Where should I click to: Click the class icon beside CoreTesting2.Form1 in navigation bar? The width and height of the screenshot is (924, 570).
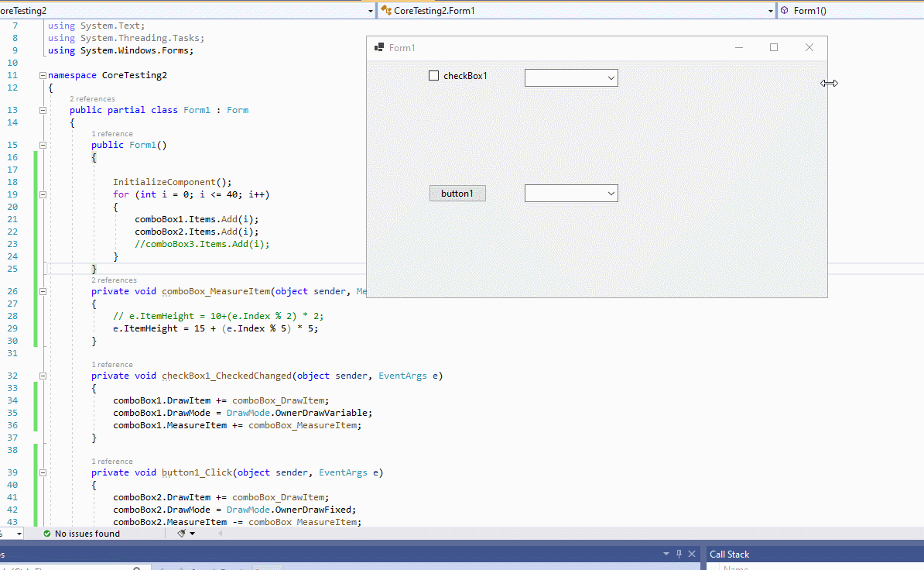pyautogui.click(x=385, y=10)
